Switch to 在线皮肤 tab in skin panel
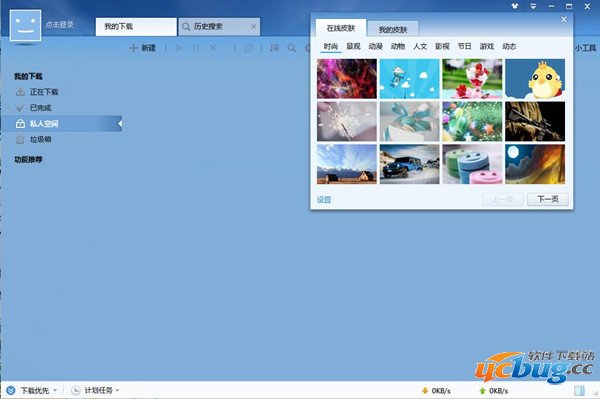 click(x=341, y=28)
